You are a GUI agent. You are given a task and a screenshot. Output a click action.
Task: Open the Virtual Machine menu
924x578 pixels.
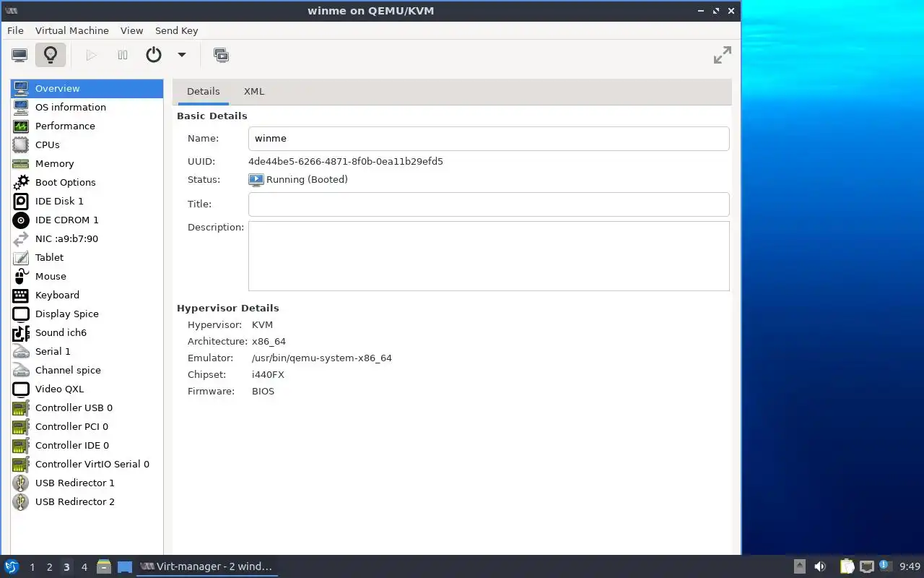72,30
